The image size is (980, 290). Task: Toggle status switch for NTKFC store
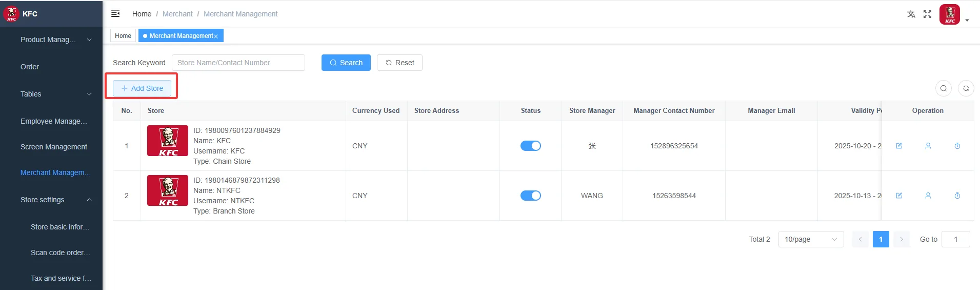(x=531, y=196)
